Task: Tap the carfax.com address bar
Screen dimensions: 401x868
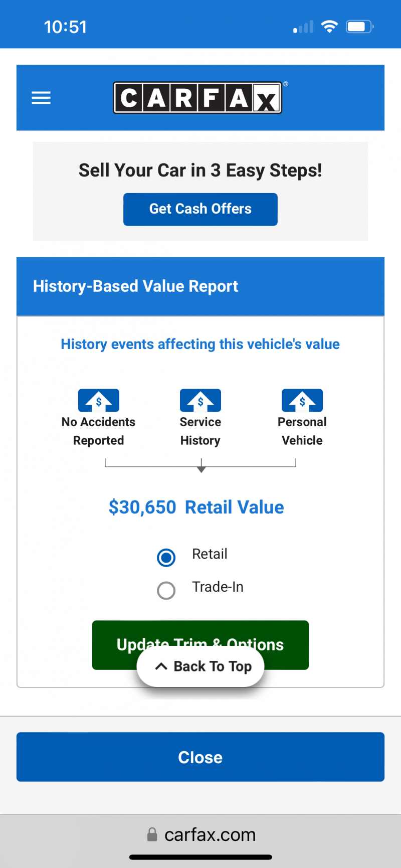Action: tap(210, 834)
